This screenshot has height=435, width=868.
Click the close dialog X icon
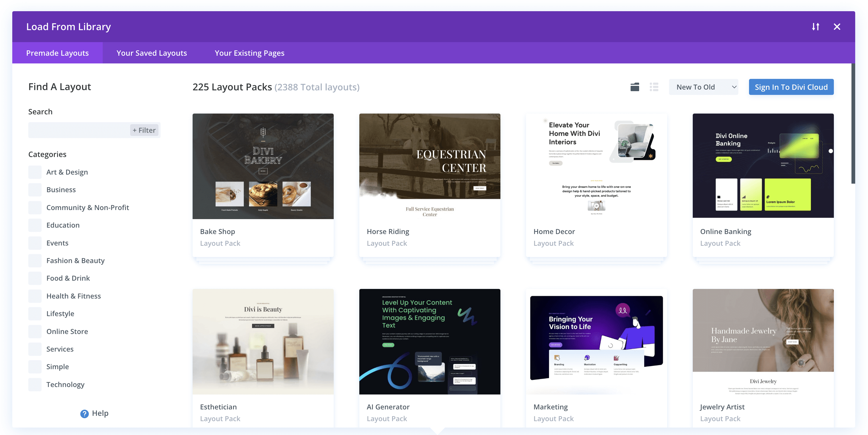[x=838, y=26]
